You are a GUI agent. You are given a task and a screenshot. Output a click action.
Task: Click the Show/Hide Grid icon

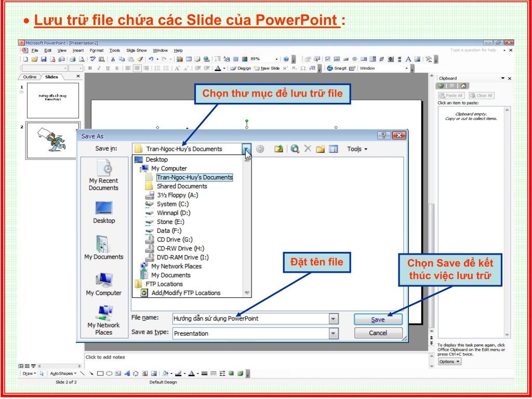pos(235,59)
